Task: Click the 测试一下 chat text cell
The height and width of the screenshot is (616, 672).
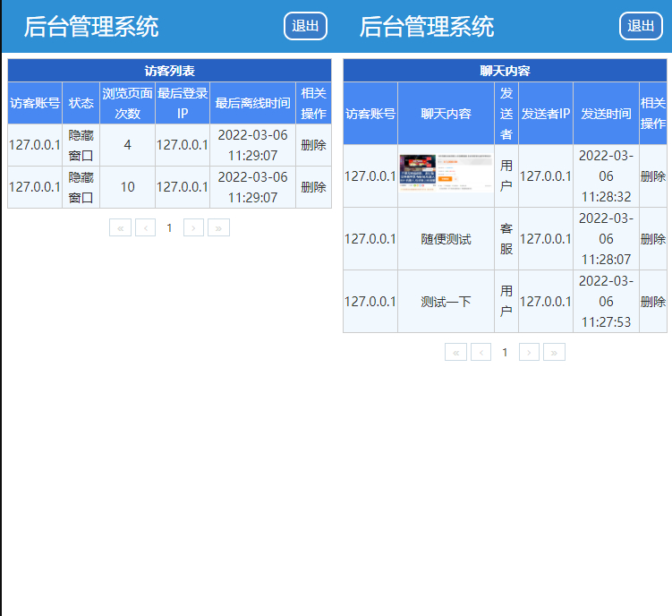Action: [447, 301]
